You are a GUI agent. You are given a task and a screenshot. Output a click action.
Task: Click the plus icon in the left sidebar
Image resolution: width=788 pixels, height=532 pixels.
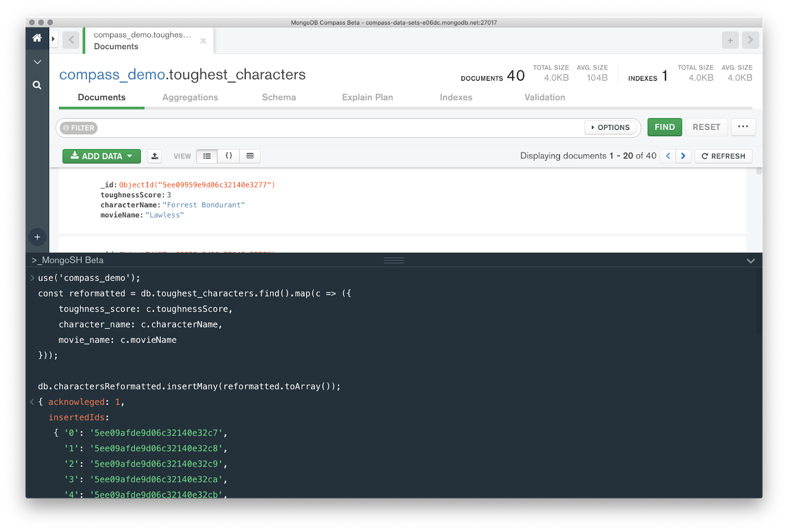point(37,237)
